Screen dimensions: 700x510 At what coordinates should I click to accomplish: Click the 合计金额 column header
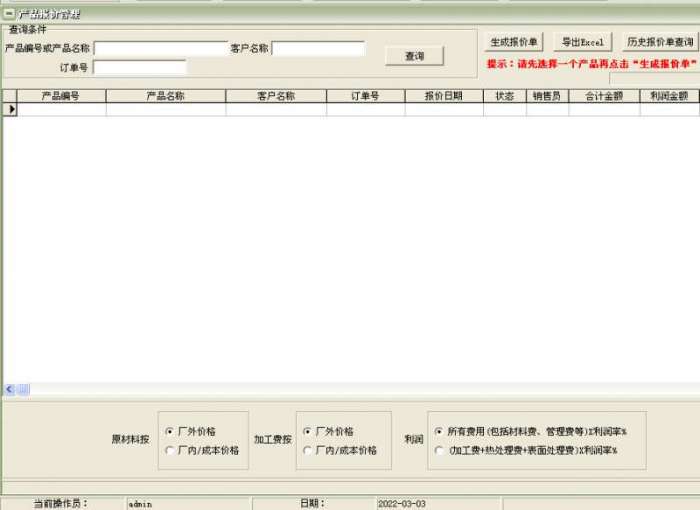click(x=604, y=96)
